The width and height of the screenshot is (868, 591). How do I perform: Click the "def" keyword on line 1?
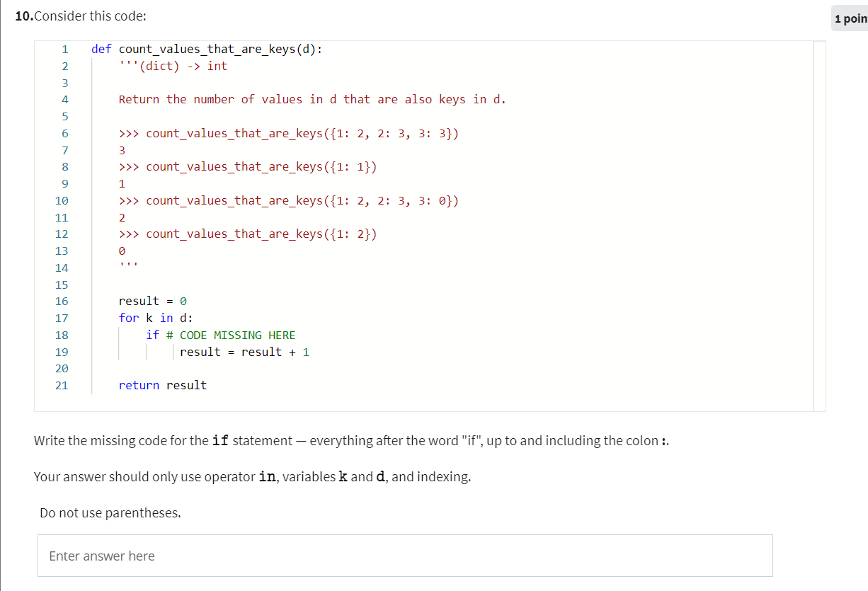[101, 49]
